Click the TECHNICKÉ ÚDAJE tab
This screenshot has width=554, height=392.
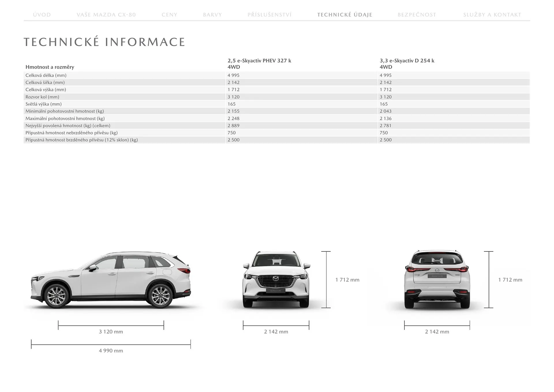point(345,15)
